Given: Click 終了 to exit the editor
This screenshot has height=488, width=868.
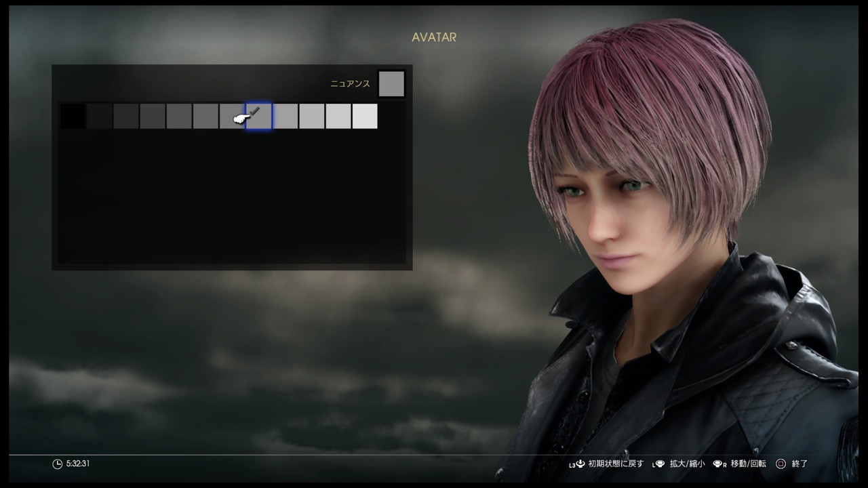Looking at the screenshot, I should (x=800, y=464).
